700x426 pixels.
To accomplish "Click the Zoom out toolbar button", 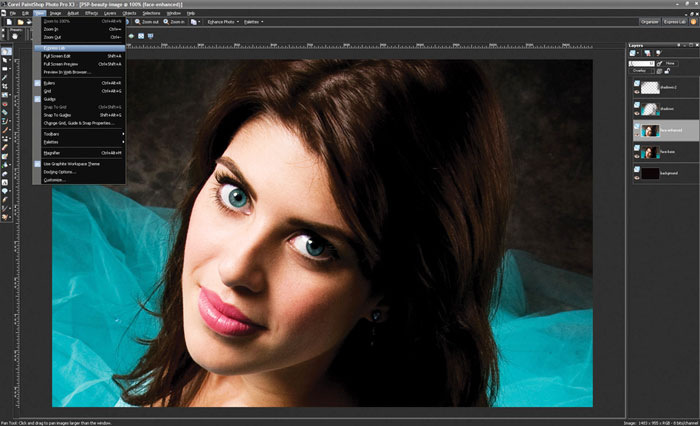I will point(147,21).
